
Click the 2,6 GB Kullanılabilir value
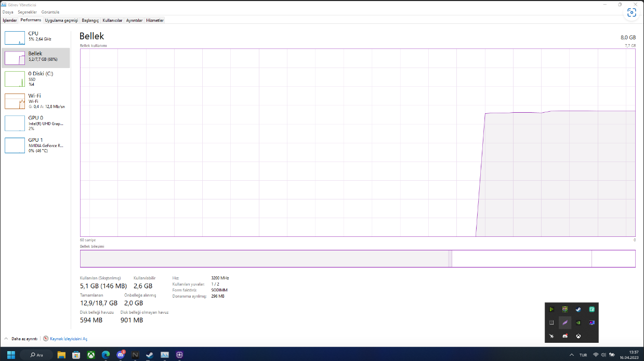point(143,286)
